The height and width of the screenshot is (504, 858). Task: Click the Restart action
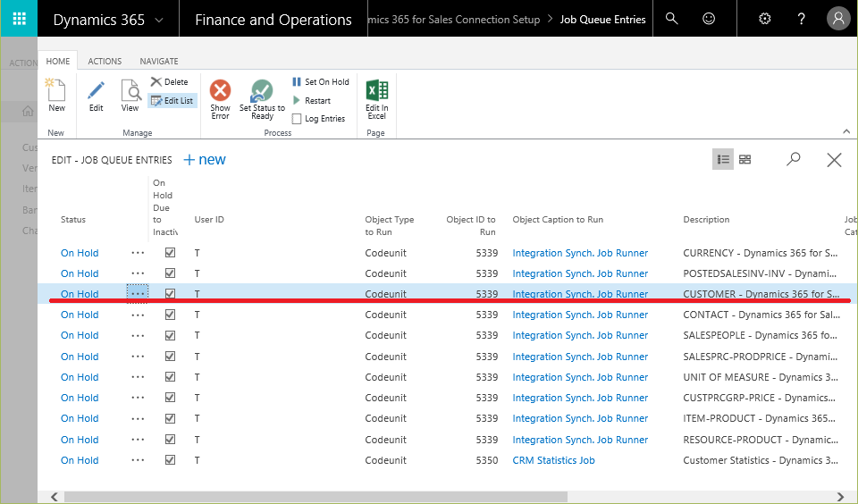pyautogui.click(x=312, y=101)
